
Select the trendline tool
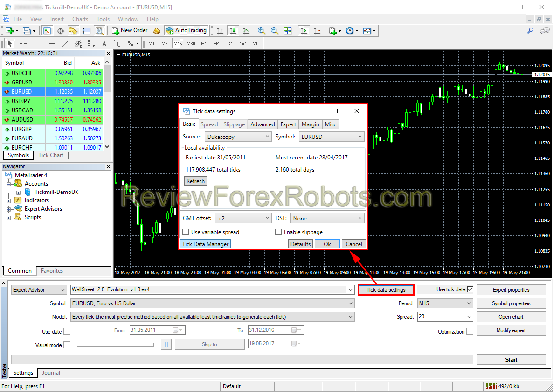[65, 43]
